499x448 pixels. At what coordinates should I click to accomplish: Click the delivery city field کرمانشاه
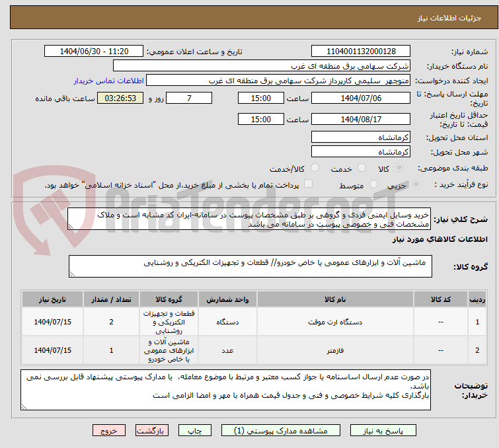coord(361,152)
